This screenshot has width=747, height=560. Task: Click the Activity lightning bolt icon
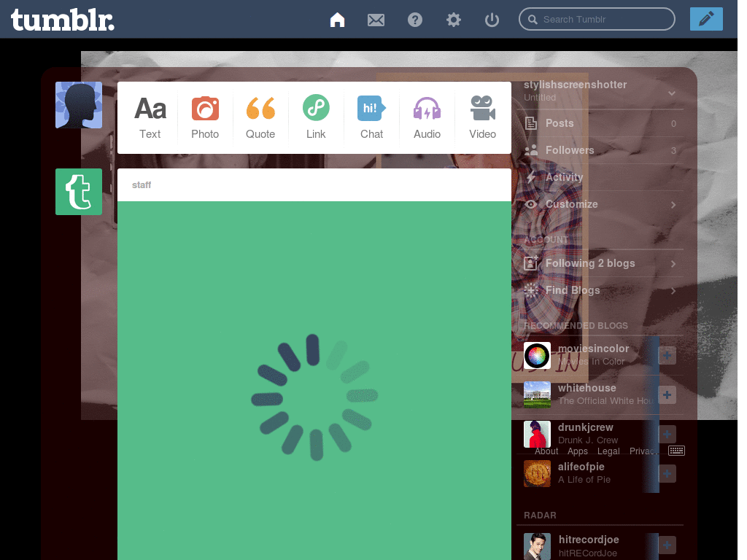point(531,177)
